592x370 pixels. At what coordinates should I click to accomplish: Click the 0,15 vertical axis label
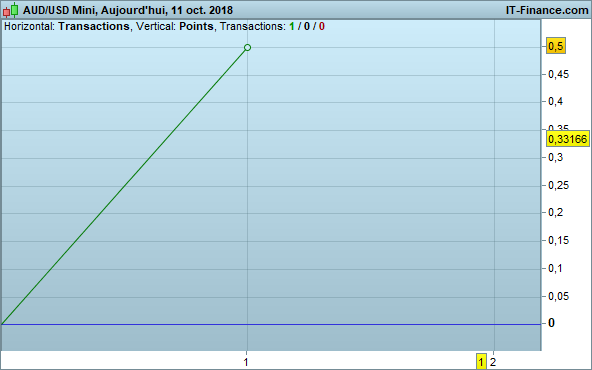pos(558,240)
